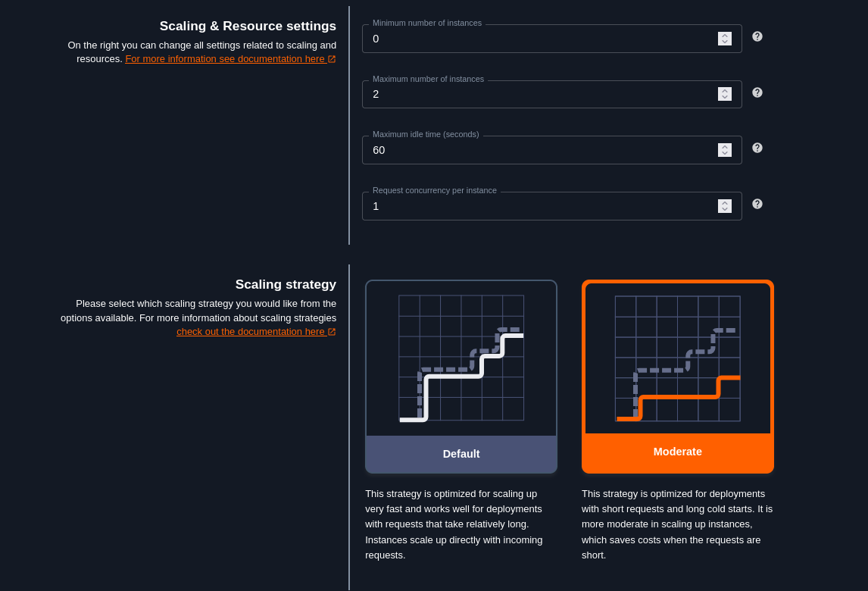Click external-link icon beside scaling documentation link
Screen dimensions: 868x591
332,59
